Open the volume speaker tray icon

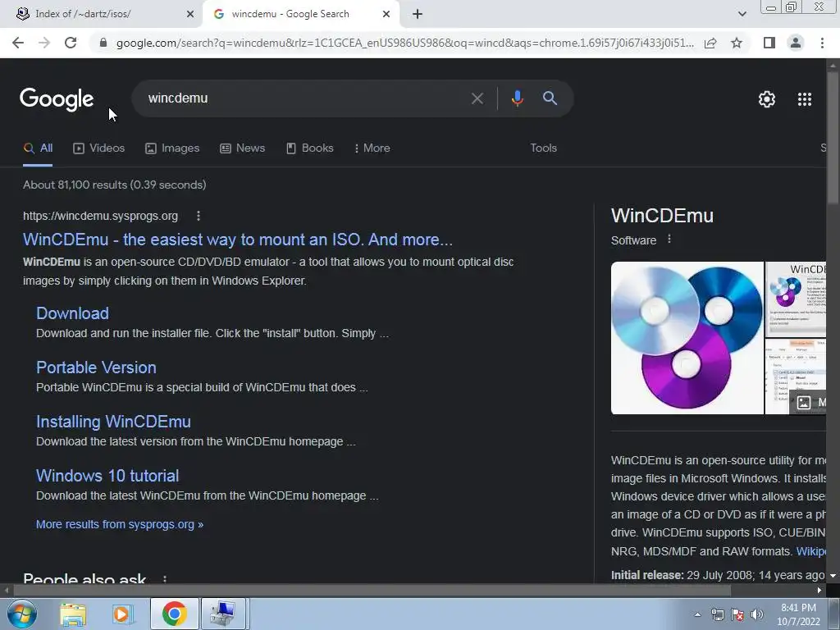pos(757,614)
